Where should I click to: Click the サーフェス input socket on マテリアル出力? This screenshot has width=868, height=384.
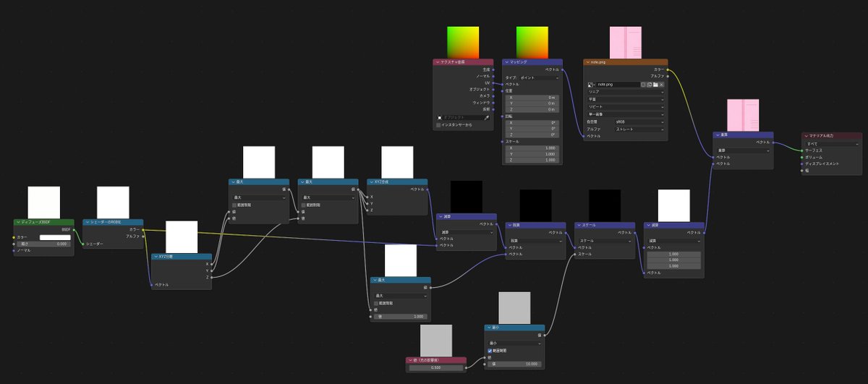click(802, 150)
